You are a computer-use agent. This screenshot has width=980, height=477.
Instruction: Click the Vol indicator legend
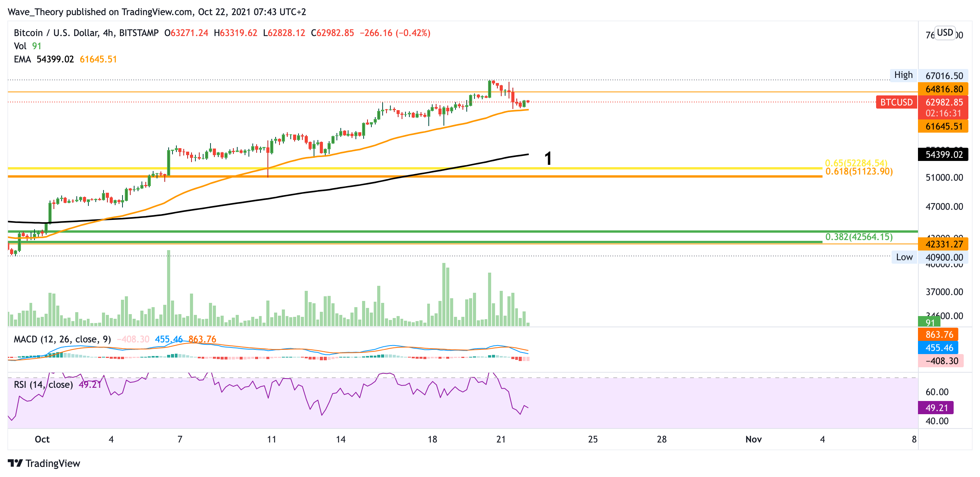(x=20, y=46)
